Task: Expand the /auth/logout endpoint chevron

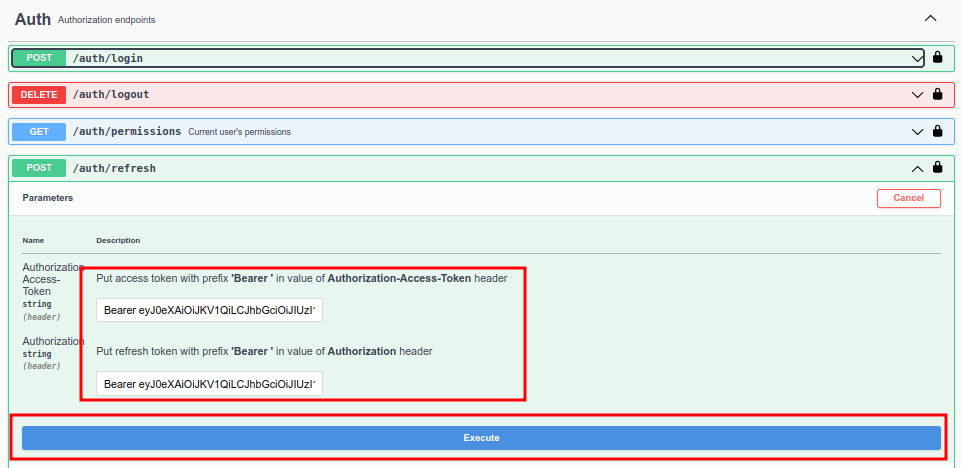Action: [917, 95]
